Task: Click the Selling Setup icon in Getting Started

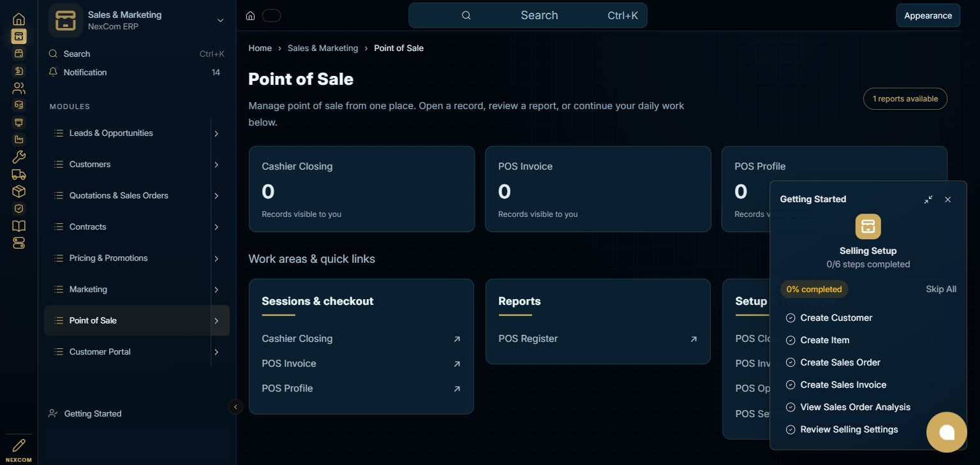Action: (x=868, y=226)
